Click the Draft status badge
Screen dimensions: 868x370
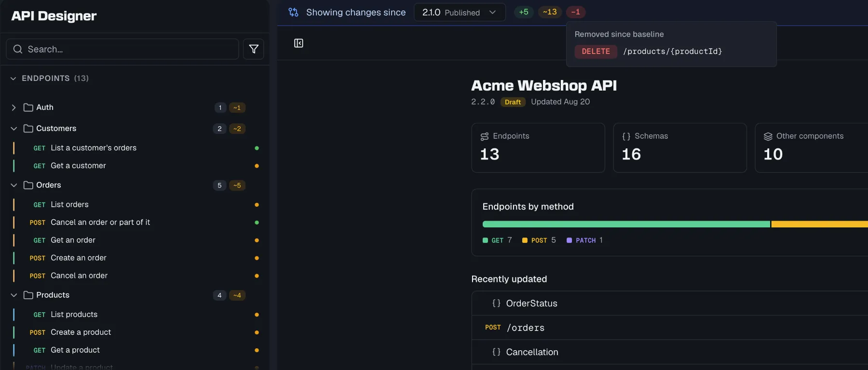click(513, 102)
